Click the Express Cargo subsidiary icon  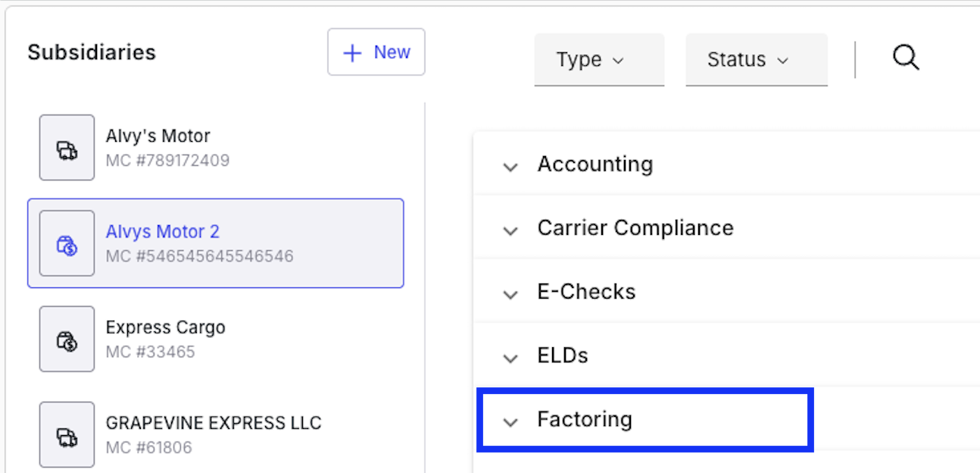pyautogui.click(x=67, y=339)
